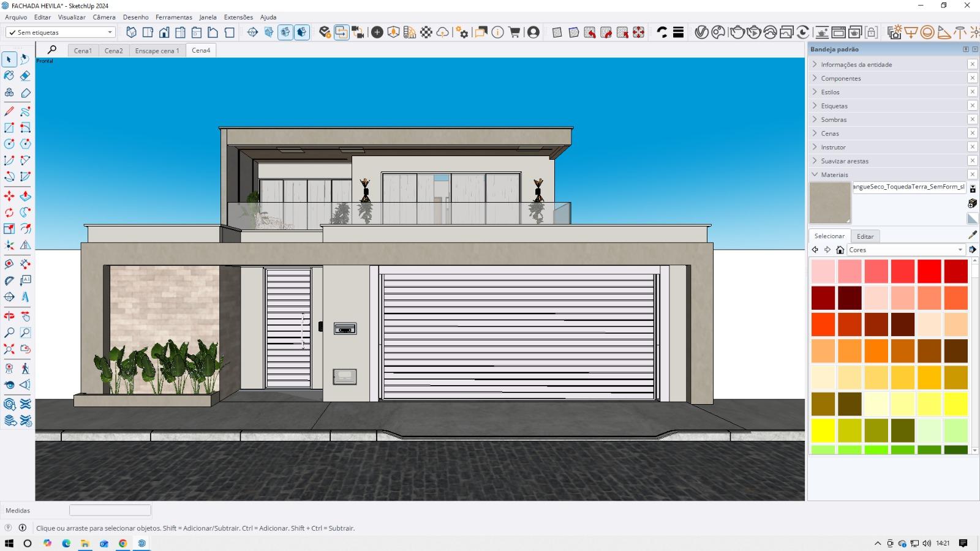
Task: Toggle the highlighted Enscape sync views icon
Action: (341, 32)
